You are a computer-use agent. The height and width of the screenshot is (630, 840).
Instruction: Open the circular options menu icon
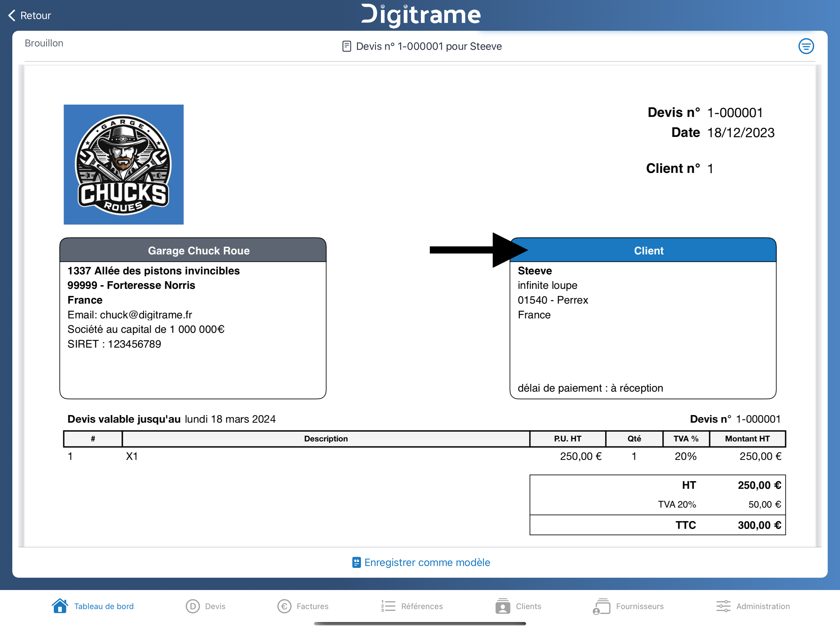click(806, 46)
